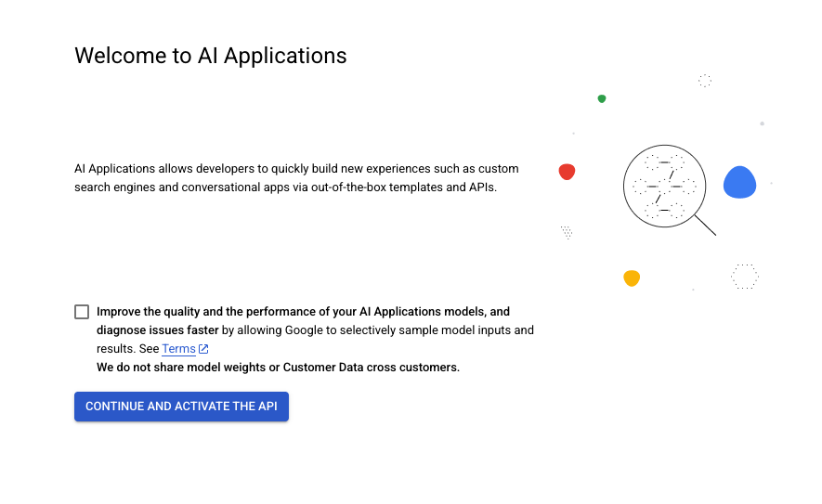Click the Welcome to AI Applications heading
822x504 pixels.
point(211,56)
